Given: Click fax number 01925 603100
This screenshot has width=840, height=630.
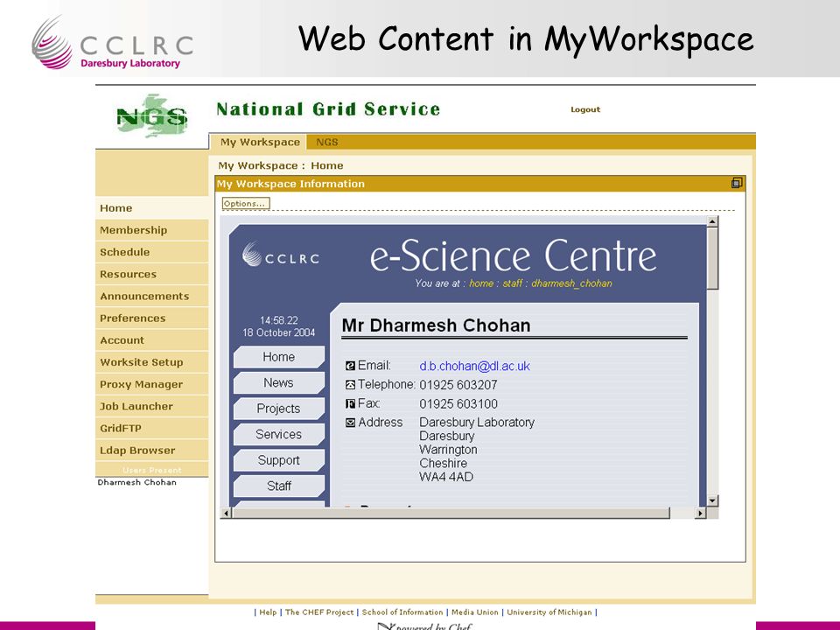Looking at the screenshot, I should click(x=458, y=403).
